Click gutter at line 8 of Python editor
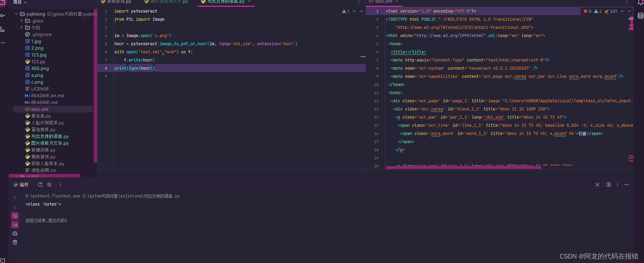644x263 pixels. tap(106, 68)
